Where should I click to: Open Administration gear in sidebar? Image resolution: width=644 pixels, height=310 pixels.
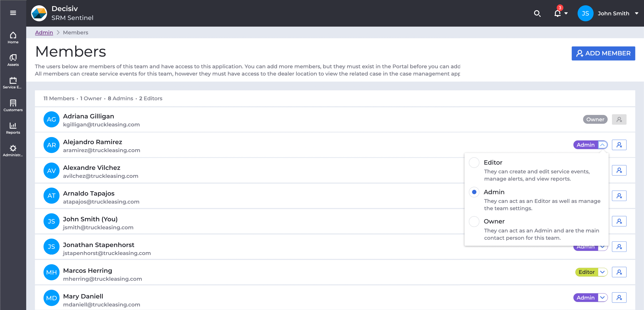[x=13, y=151]
